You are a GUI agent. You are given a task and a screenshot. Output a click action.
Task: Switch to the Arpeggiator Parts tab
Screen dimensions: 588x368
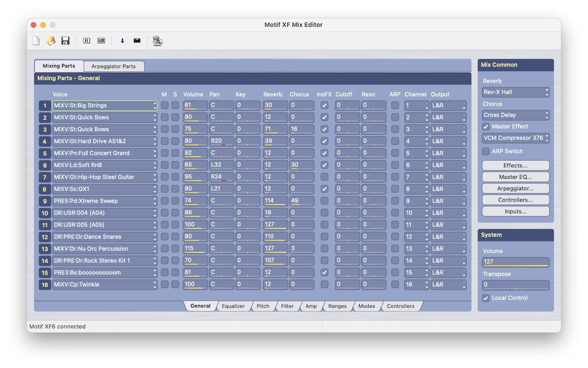click(x=114, y=66)
